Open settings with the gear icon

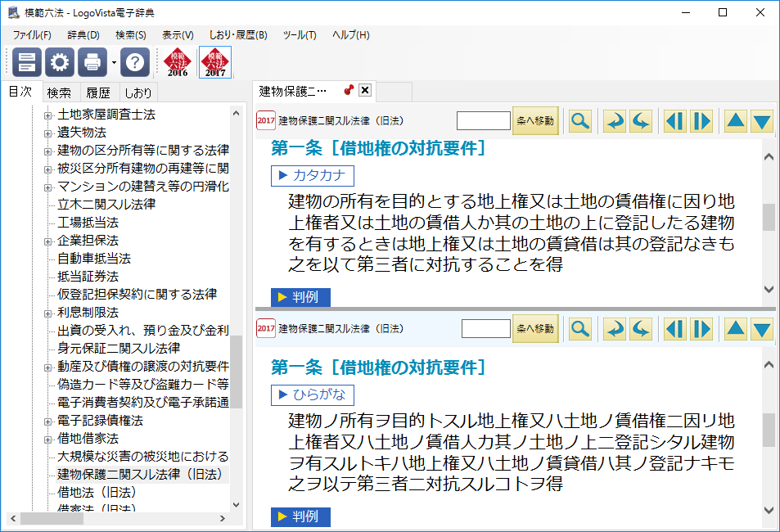pos(60,62)
